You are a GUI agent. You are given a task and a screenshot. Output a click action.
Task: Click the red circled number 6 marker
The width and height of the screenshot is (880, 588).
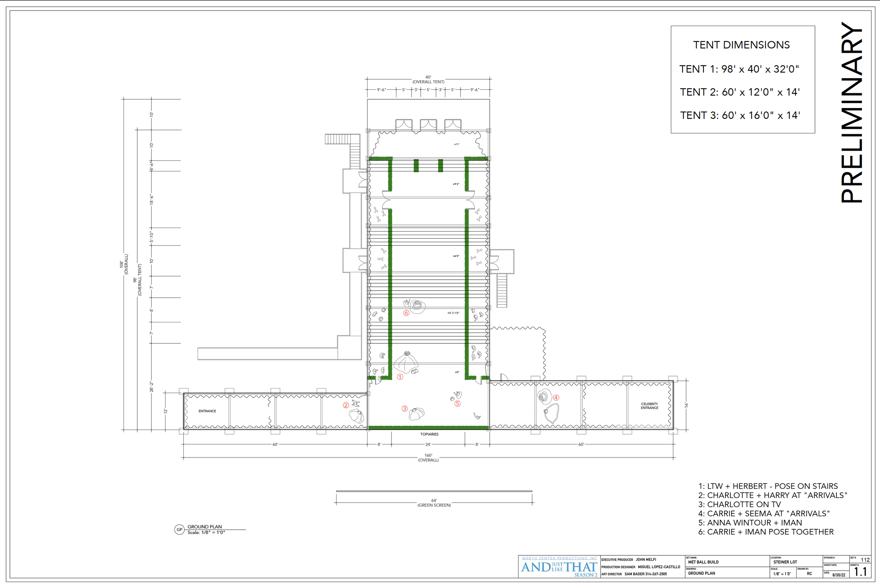pos(406,313)
